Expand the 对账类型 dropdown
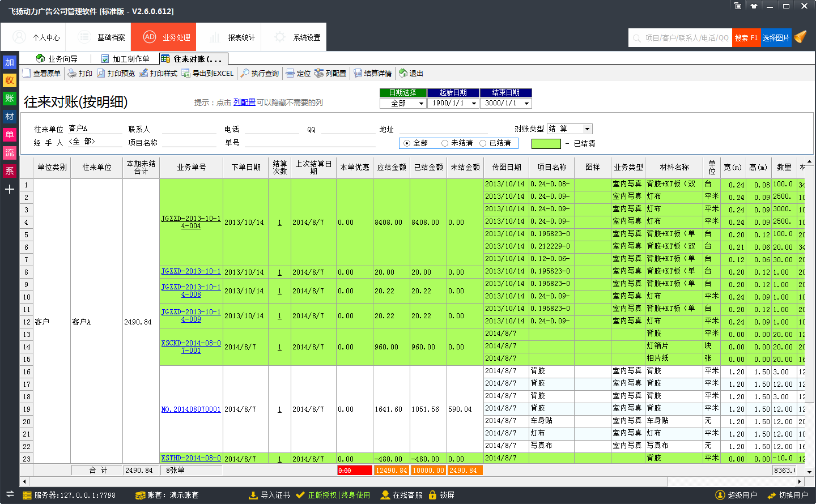The image size is (816, 504). pos(588,129)
